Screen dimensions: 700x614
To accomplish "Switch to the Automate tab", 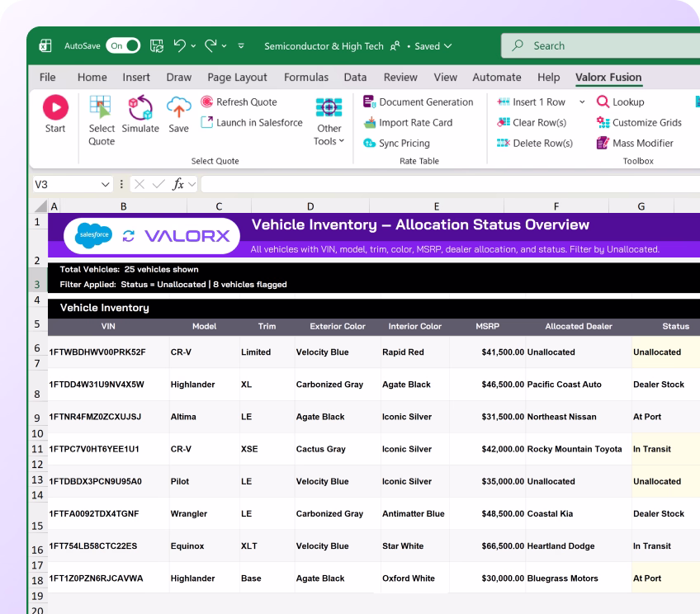I will [x=497, y=78].
